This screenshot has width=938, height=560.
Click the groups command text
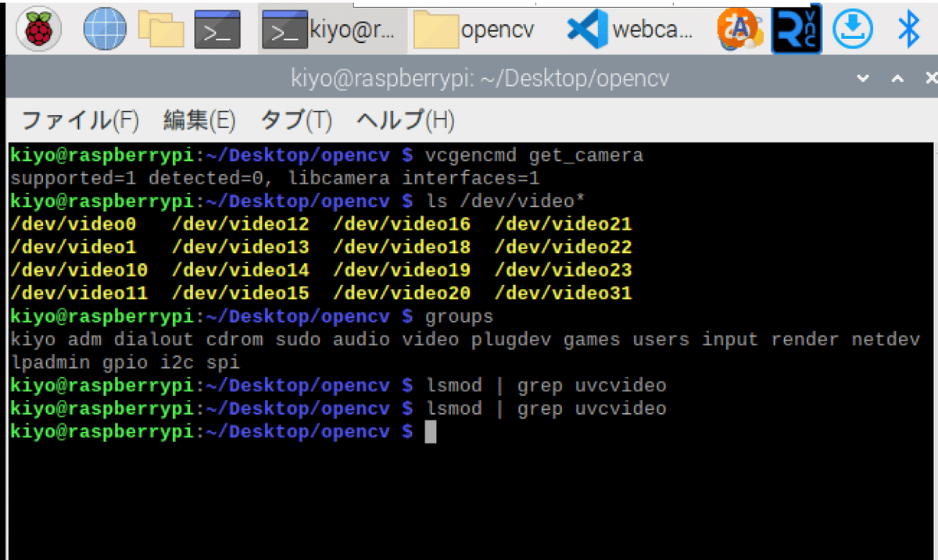460,317
